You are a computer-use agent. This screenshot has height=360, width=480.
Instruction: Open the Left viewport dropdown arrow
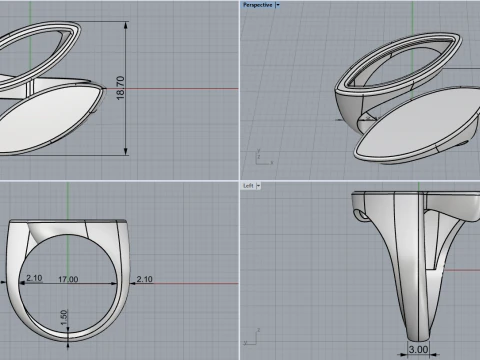pos(258,186)
